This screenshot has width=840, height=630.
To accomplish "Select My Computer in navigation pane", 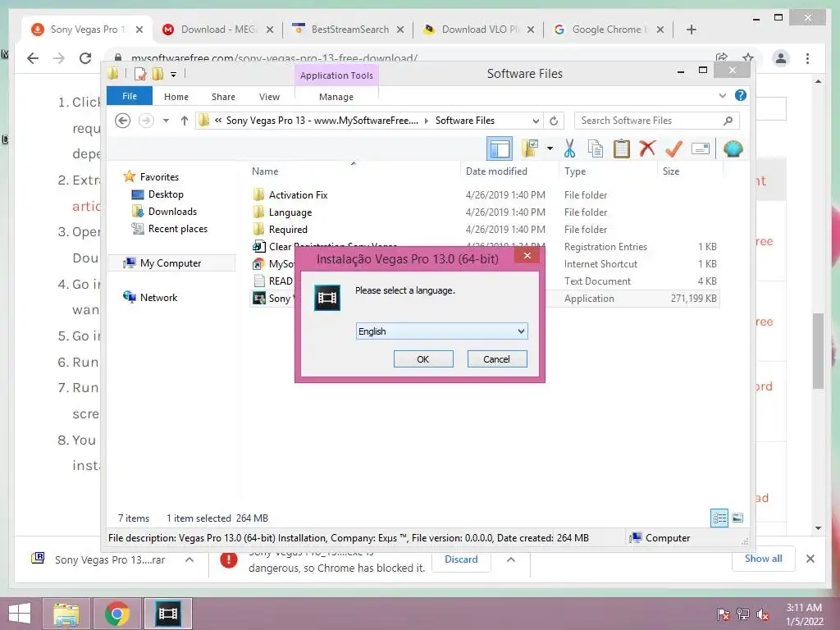I will coord(171,263).
